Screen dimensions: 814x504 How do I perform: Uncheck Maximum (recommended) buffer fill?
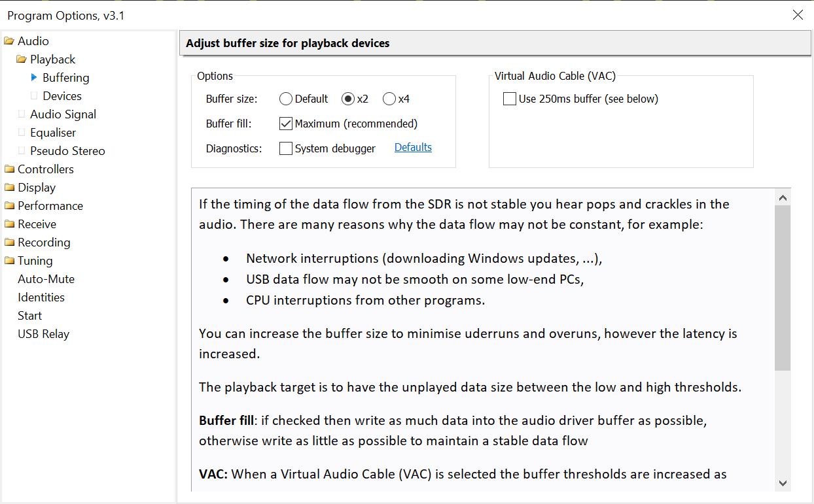pos(286,124)
